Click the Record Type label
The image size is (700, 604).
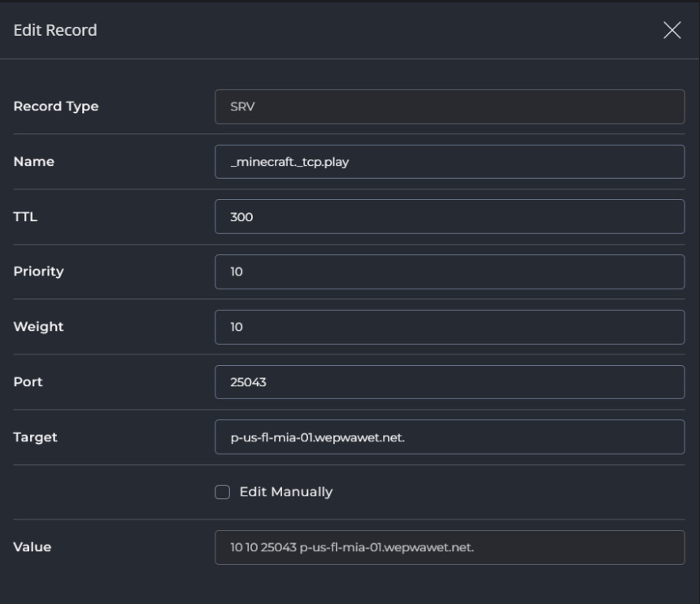pos(56,106)
